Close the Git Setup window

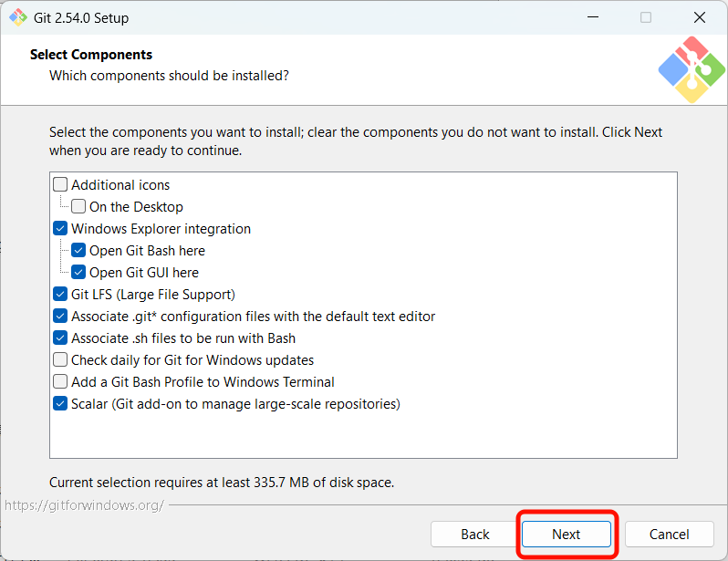(x=699, y=17)
